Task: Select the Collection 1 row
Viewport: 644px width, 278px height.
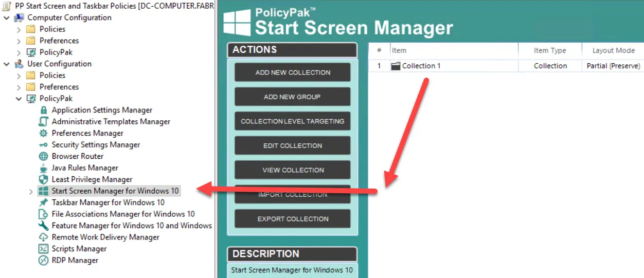Action: tap(506, 66)
